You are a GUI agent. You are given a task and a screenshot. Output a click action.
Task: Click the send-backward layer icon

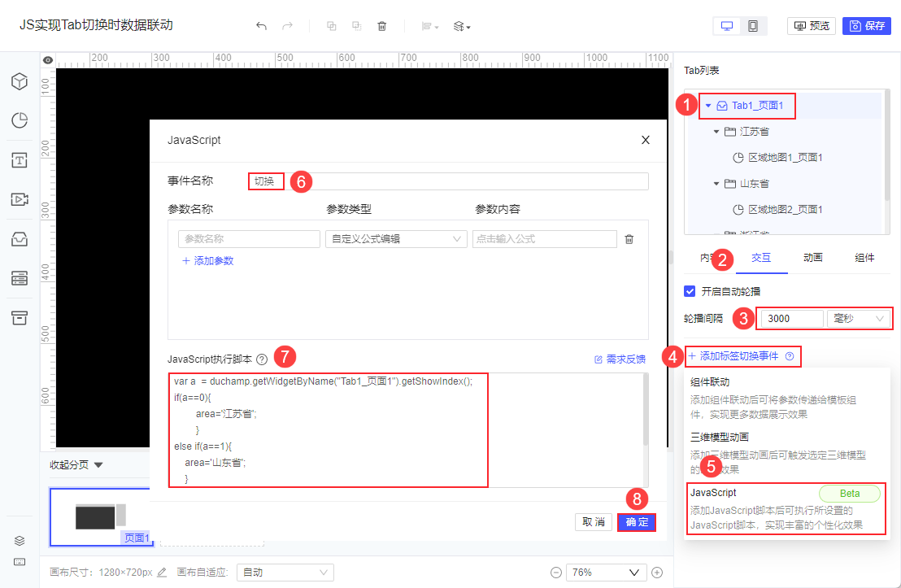coord(357,26)
